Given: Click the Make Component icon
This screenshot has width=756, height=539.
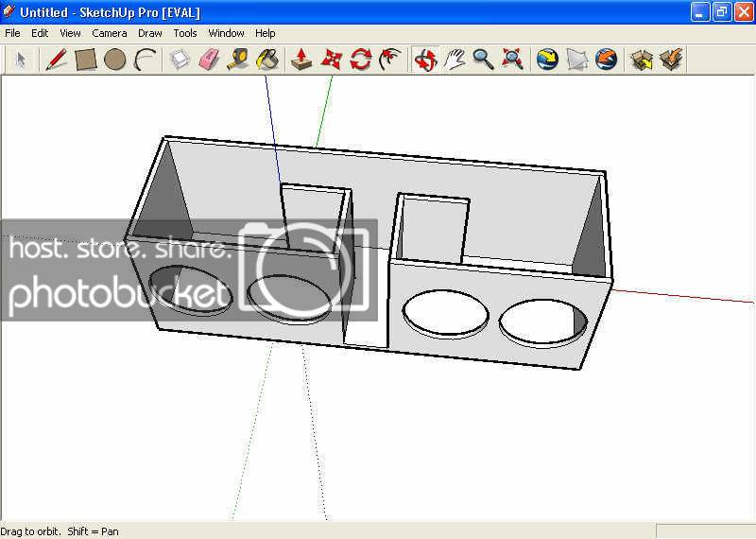Looking at the screenshot, I should click(x=180, y=60).
